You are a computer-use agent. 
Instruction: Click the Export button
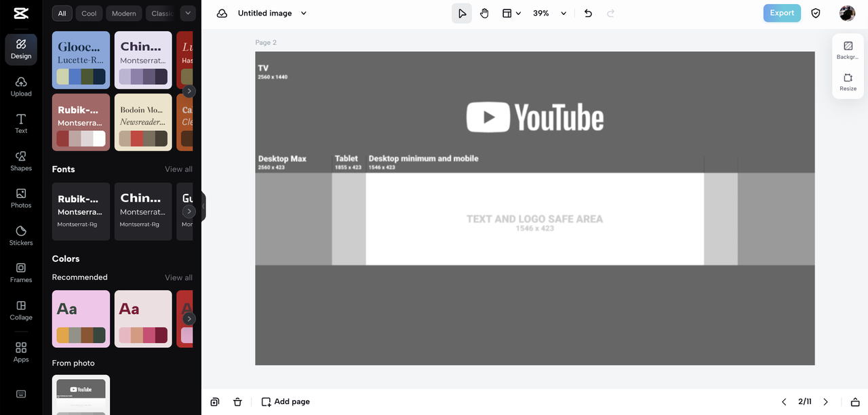(x=782, y=13)
